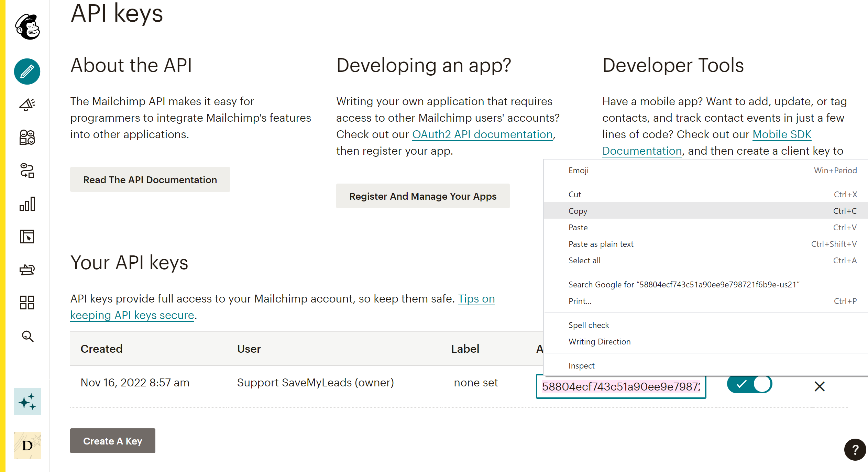Click the Create A Key button
868x472 pixels.
coord(113,441)
